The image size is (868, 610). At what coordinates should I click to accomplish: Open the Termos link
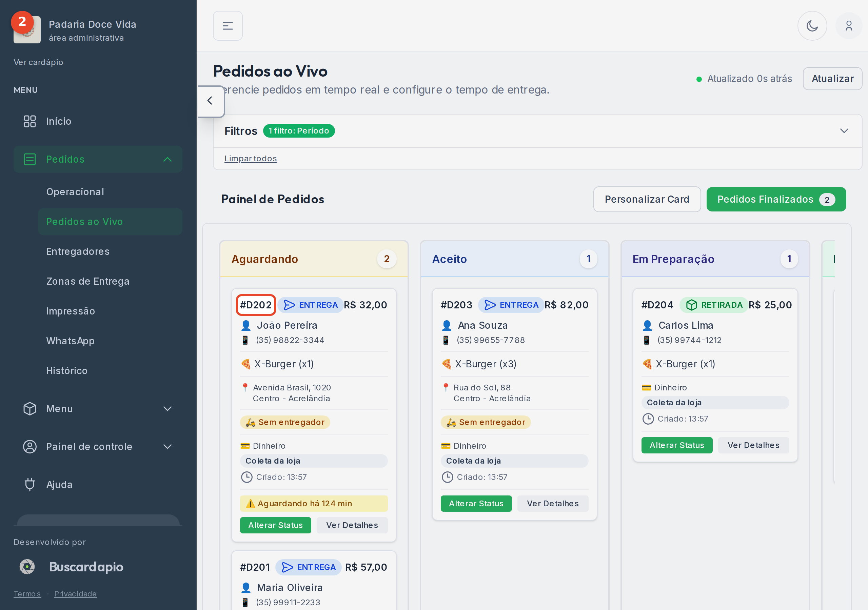pos(27,594)
